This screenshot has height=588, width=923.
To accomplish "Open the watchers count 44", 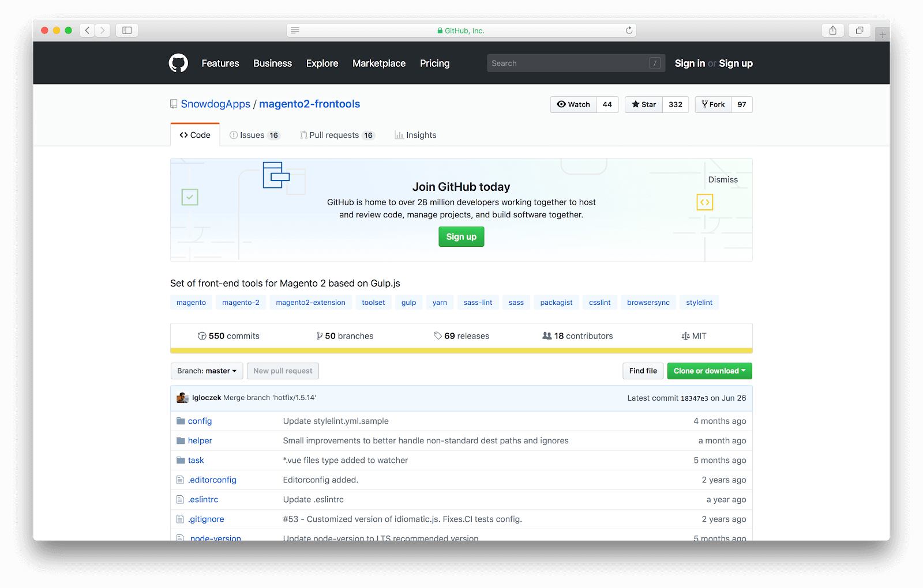I will 607,104.
